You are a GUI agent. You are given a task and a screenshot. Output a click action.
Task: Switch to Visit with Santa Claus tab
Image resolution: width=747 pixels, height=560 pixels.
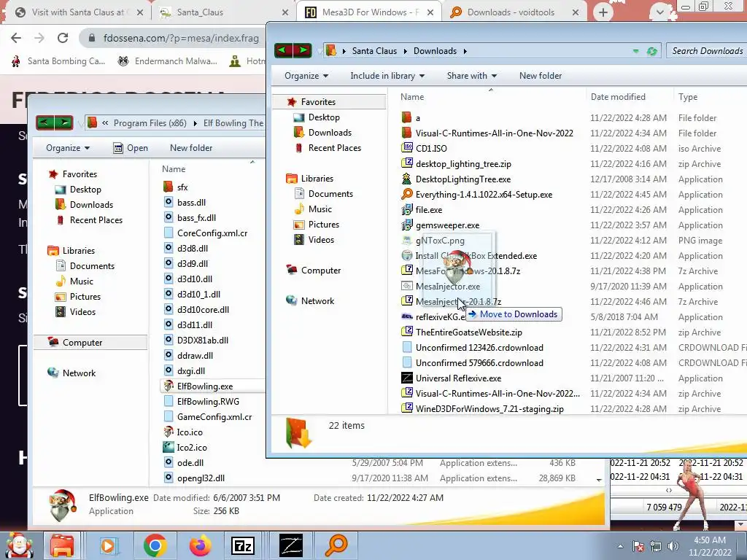coord(79,12)
